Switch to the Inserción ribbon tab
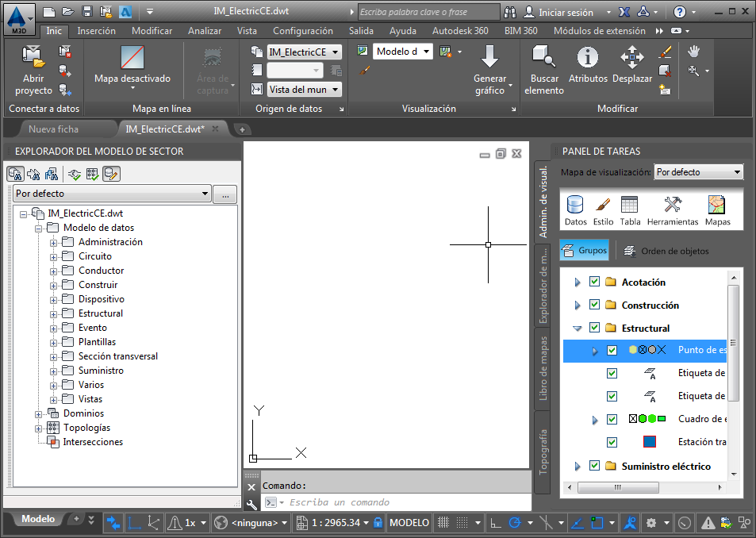756x538 pixels. (x=97, y=31)
